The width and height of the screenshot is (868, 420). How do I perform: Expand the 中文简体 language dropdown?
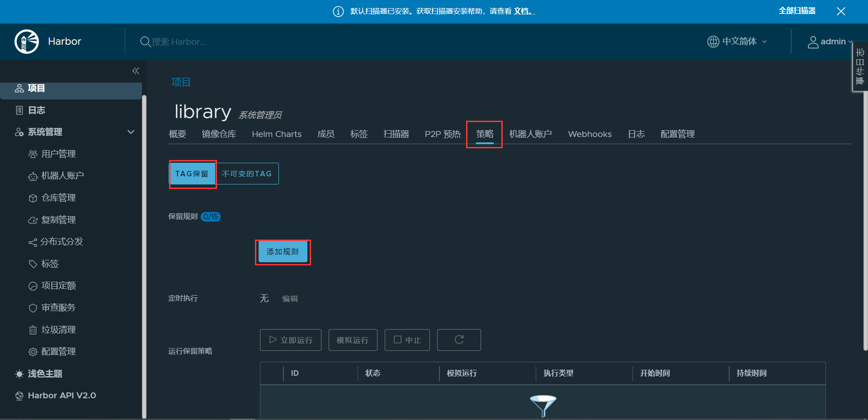pyautogui.click(x=745, y=42)
